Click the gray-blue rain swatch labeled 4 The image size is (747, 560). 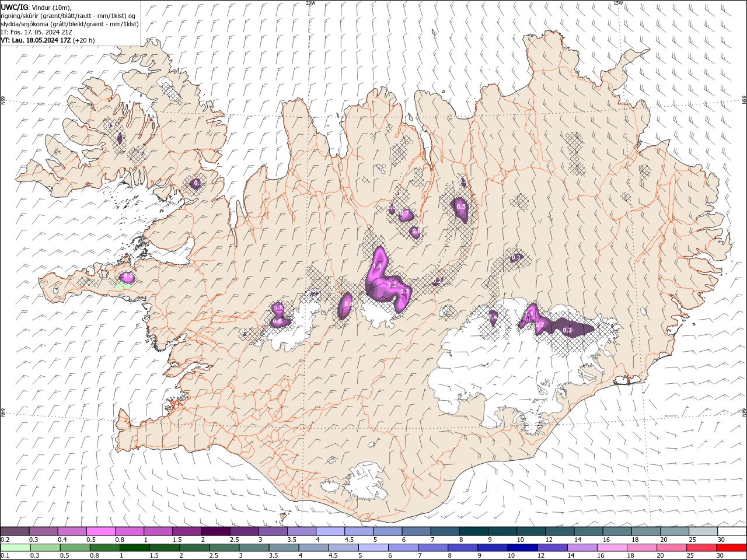point(313,548)
